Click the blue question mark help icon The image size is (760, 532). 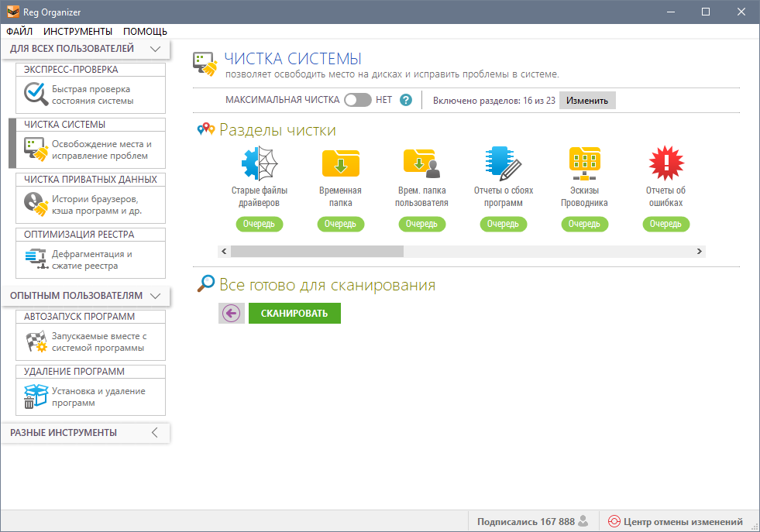tap(406, 101)
